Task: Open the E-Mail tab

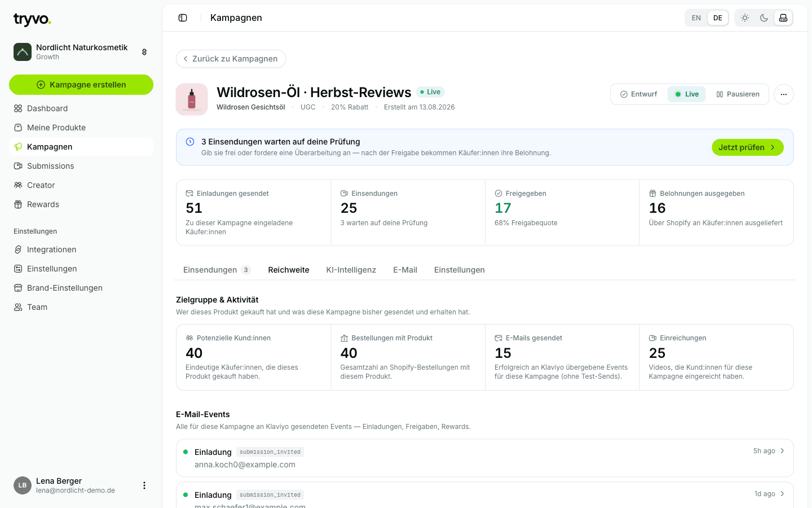Action: 405,270
